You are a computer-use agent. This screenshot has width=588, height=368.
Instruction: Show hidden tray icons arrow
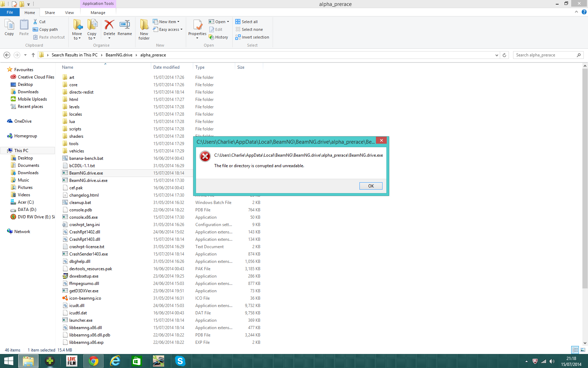point(526,361)
